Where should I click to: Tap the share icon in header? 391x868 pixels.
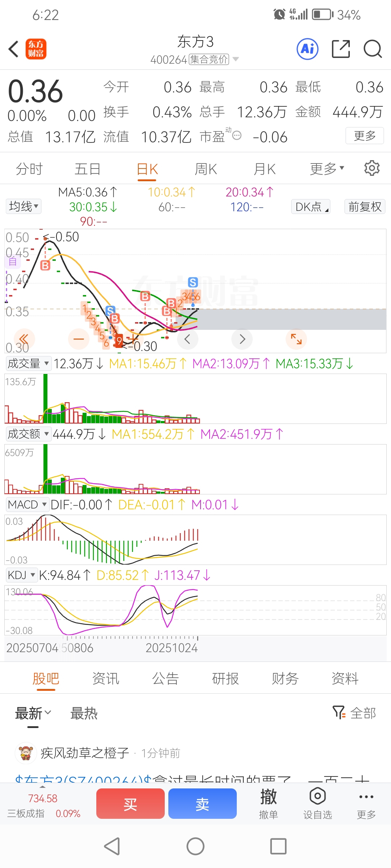point(341,49)
